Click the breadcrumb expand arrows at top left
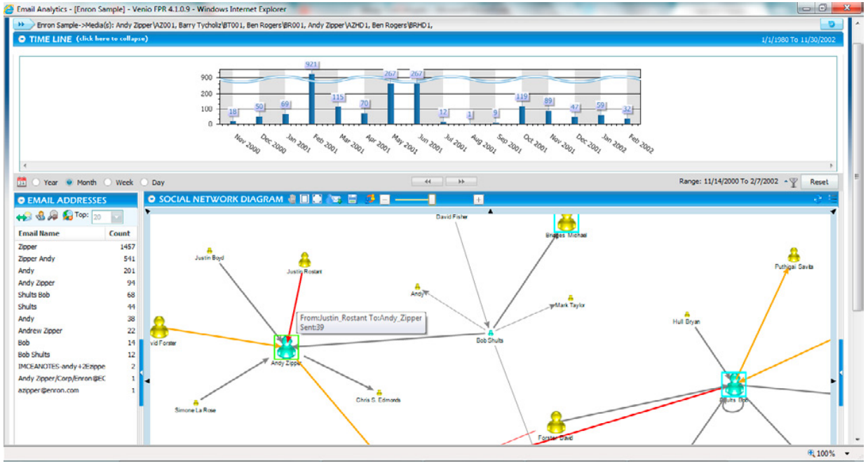Image resolution: width=868 pixels, height=463 pixels. (25, 25)
